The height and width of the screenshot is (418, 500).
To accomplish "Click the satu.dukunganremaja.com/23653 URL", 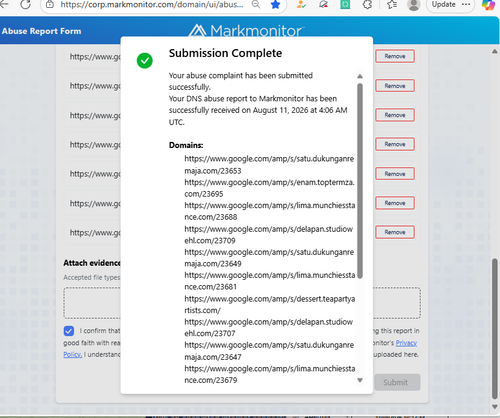I will pyautogui.click(x=269, y=165).
